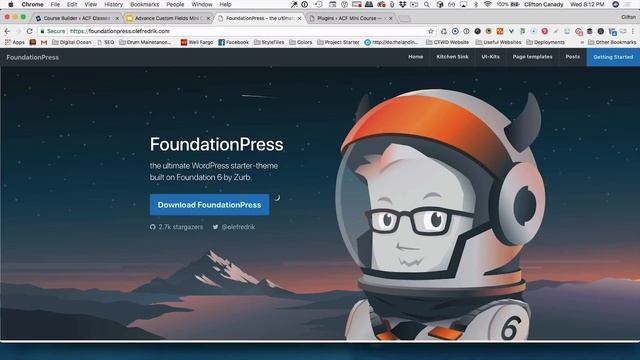640x360 pixels.
Task: Open the Bookmarks menu in menu bar
Action: pos(144,4)
